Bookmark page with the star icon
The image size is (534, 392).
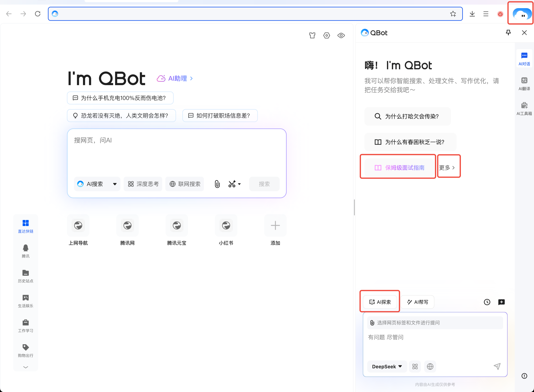453,14
